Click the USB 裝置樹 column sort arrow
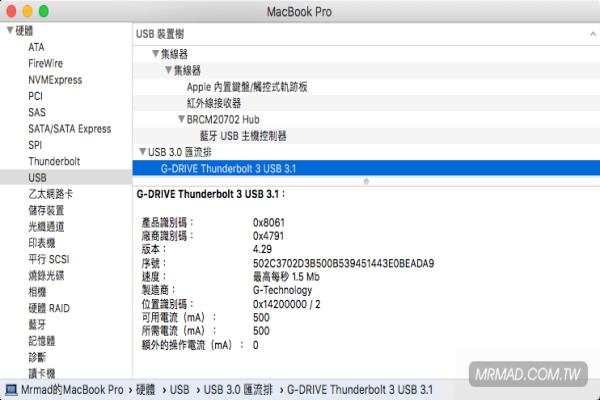 click(593, 34)
